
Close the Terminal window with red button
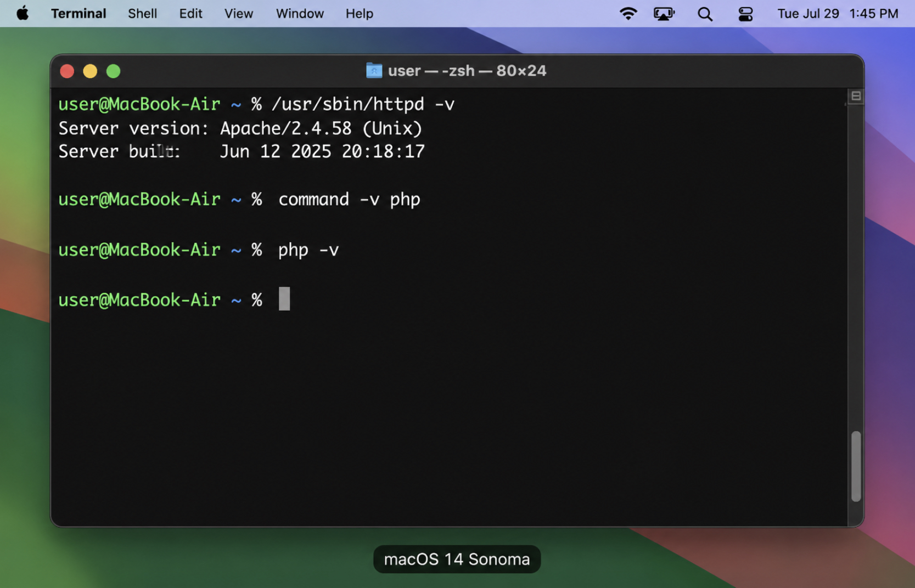click(67, 71)
